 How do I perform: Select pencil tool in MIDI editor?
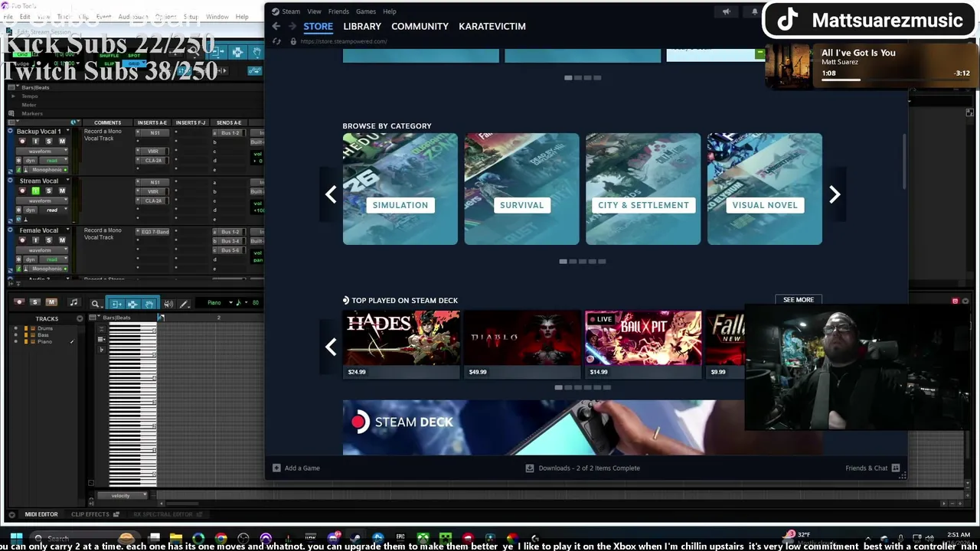(x=185, y=304)
